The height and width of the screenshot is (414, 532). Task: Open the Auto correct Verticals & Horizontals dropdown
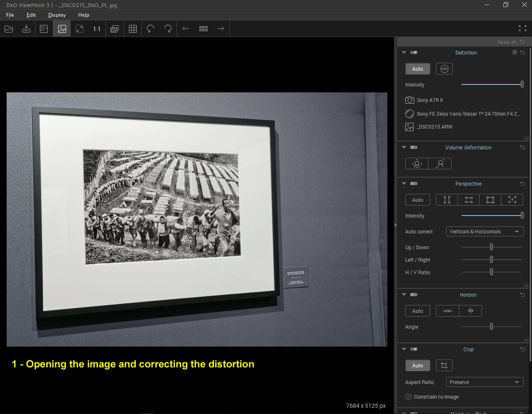click(x=484, y=231)
